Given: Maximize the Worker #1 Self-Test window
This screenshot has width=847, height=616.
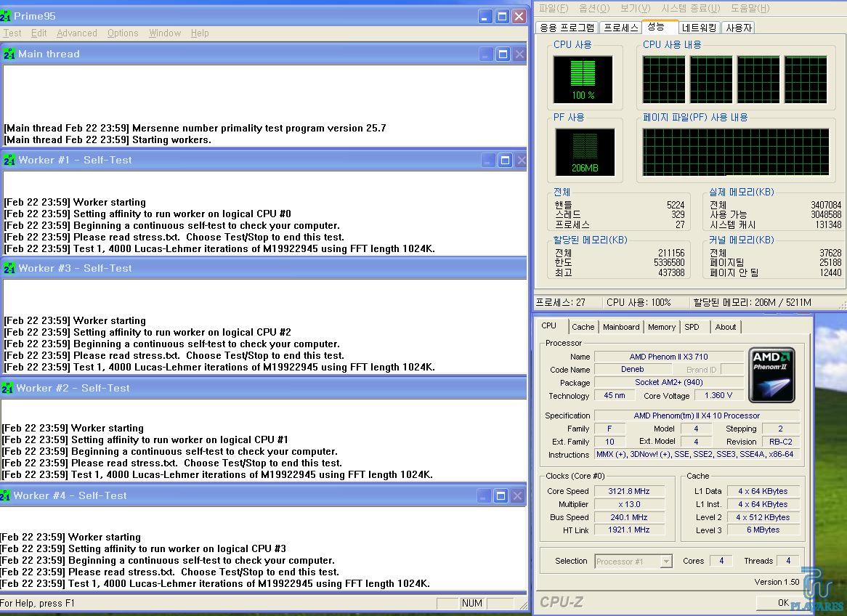Looking at the screenshot, I should point(505,160).
